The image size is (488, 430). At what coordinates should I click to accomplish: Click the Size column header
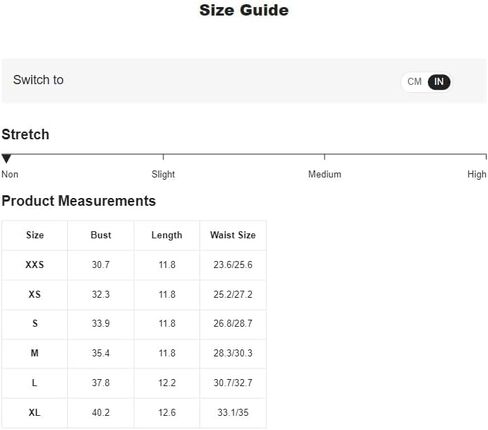pos(35,235)
